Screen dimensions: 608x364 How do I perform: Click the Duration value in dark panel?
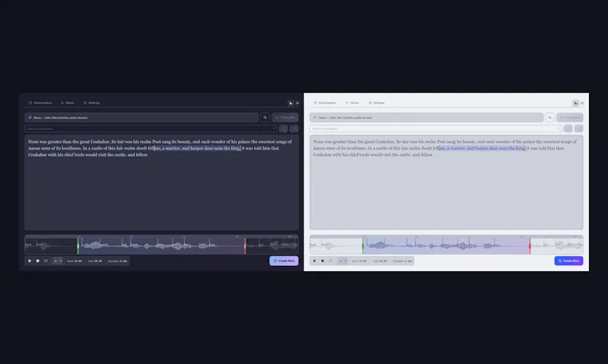click(124, 261)
